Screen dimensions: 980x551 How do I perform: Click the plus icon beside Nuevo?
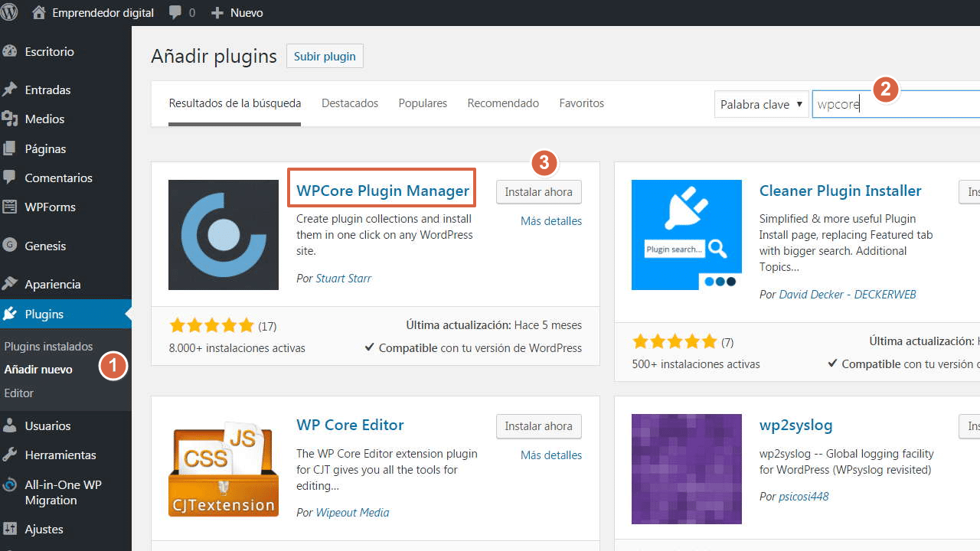pos(217,13)
